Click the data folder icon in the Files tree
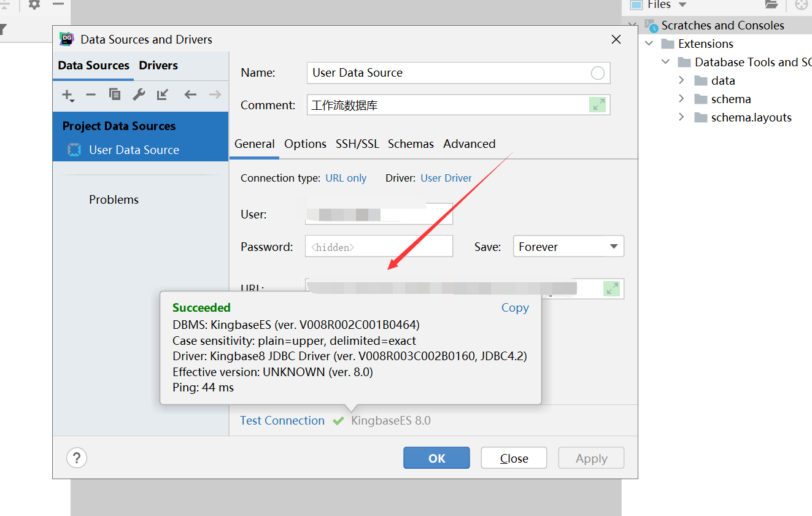This screenshot has height=516, width=812. point(701,81)
